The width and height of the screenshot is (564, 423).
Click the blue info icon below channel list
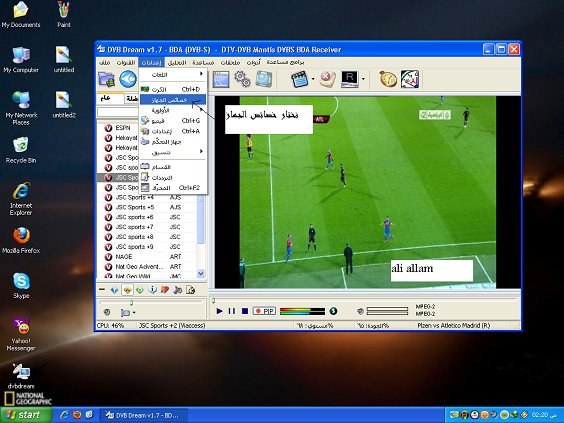(153, 290)
